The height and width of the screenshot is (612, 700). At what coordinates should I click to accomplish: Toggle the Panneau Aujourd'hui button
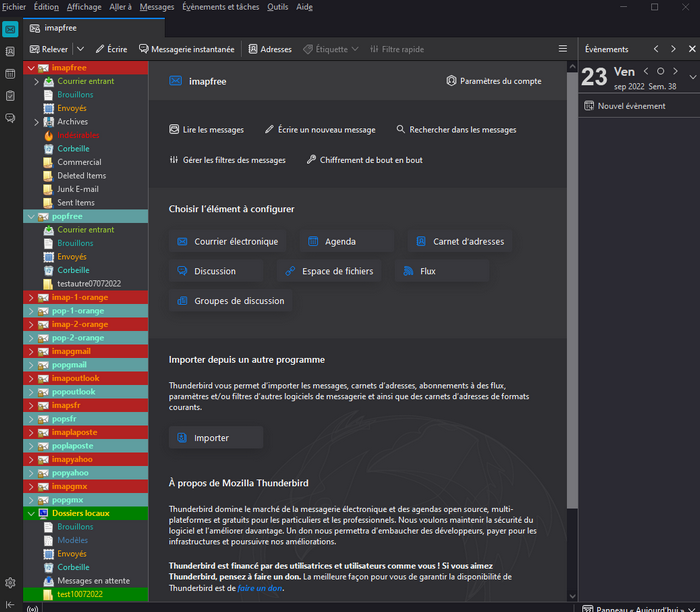pyautogui.click(x=639, y=609)
